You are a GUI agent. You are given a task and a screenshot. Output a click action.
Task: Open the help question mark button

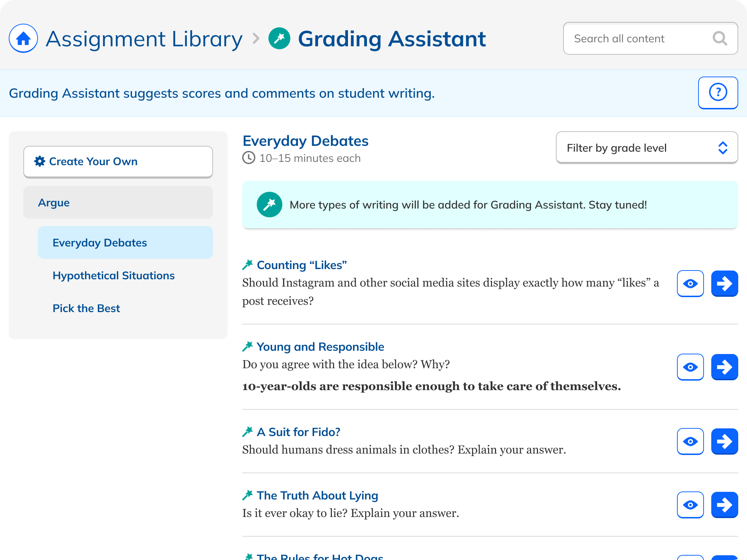click(718, 93)
